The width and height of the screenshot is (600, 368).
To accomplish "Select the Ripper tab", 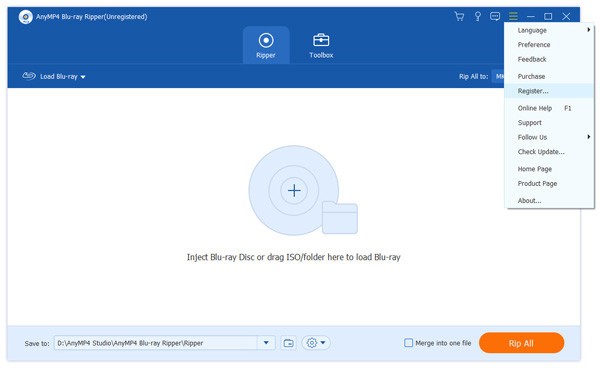I will (x=266, y=46).
